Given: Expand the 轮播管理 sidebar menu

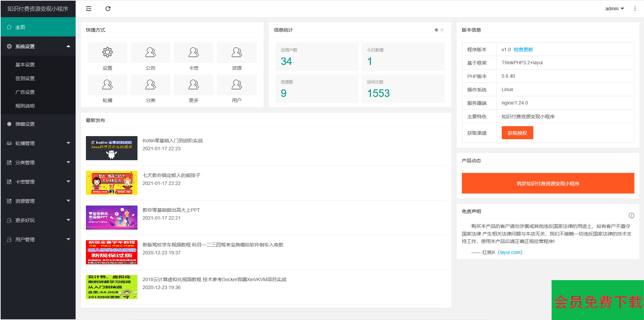Looking at the screenshot, I should pos(38,143).
